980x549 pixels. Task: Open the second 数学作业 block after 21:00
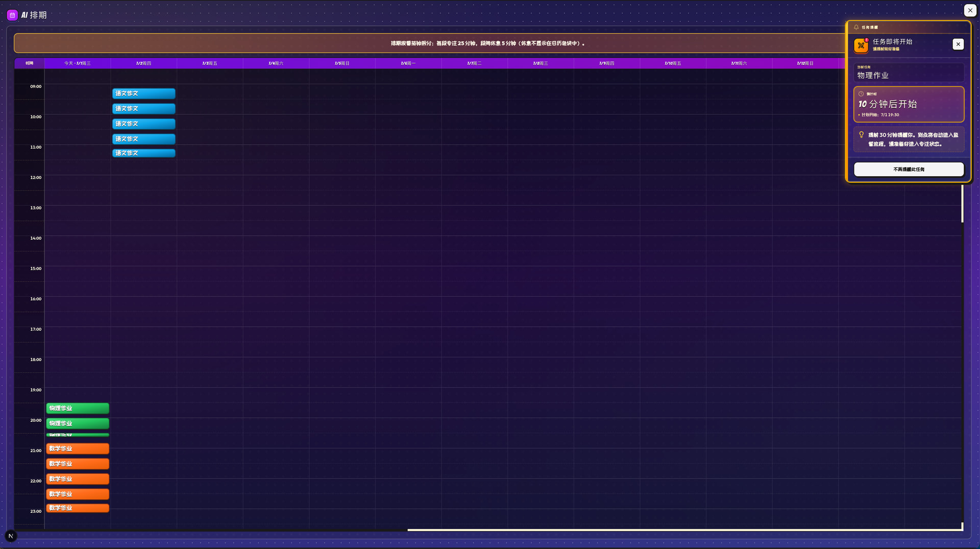[x=78, y=464]
